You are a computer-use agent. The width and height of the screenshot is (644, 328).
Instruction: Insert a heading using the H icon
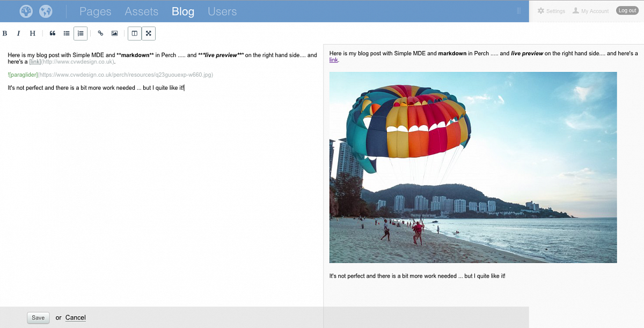[x=32, y=33]
